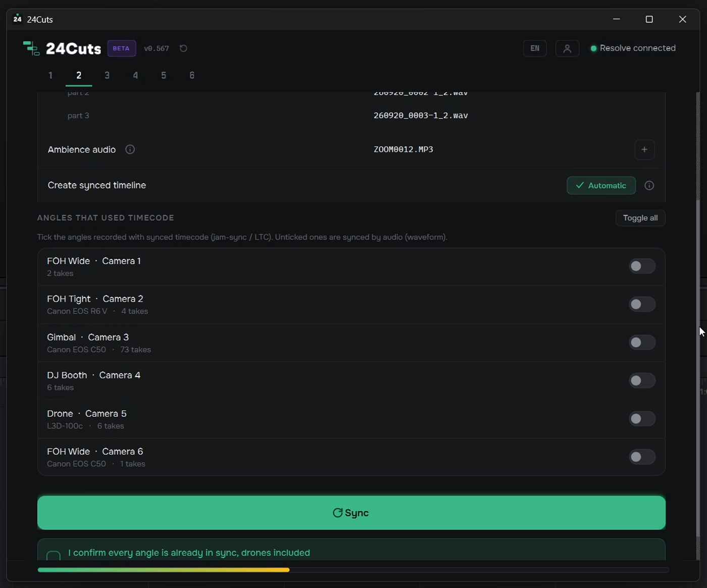Image resolution: width=707 pixels, height=588 pixels.
Task: Click the 24Cuts logo icon
Action: click(x=31, y=48)
